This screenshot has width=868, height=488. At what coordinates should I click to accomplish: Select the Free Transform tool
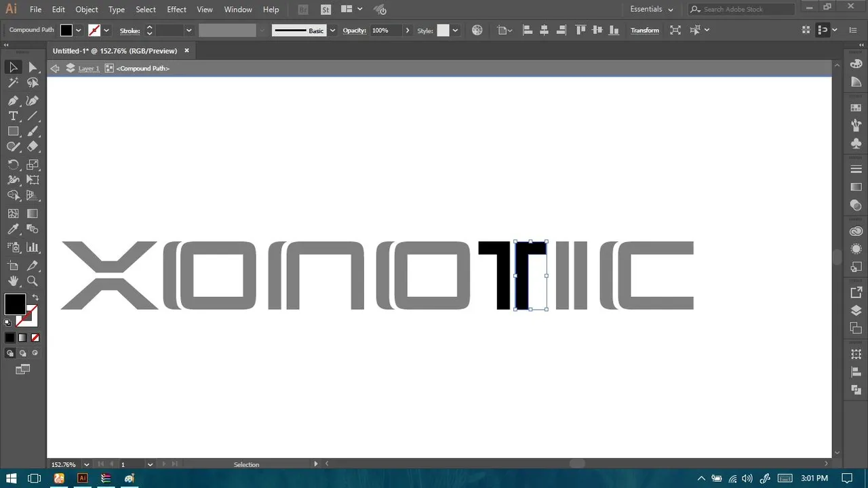33,180
